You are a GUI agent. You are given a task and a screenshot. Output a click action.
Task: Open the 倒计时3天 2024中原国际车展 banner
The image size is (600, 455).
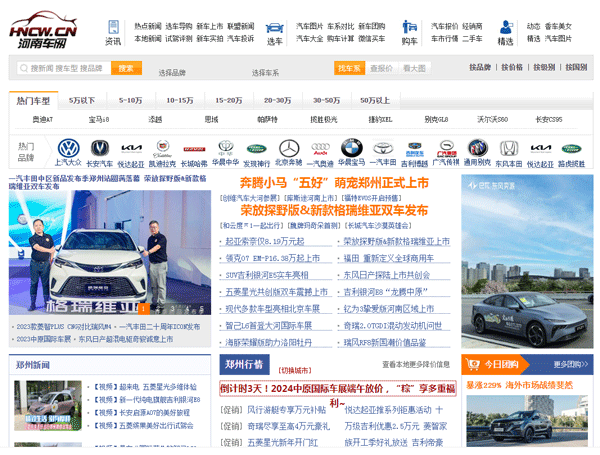coord(338,389)
